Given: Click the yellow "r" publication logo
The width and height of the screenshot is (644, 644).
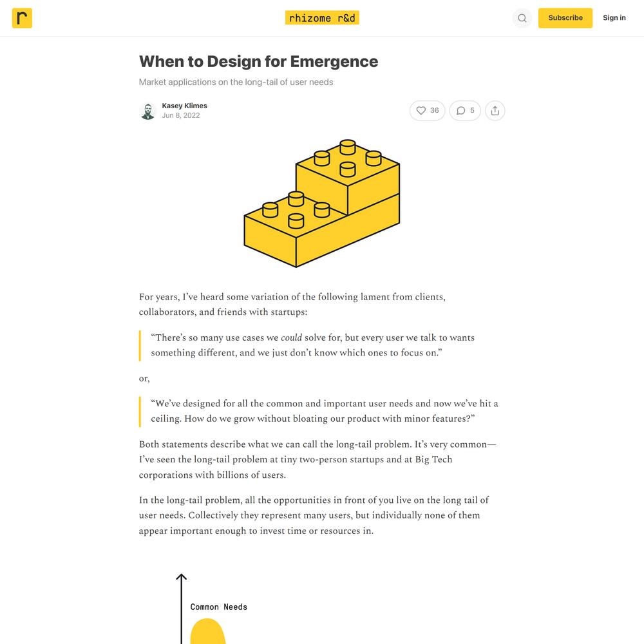Looking at the screenshot, I should click(22, 18).
